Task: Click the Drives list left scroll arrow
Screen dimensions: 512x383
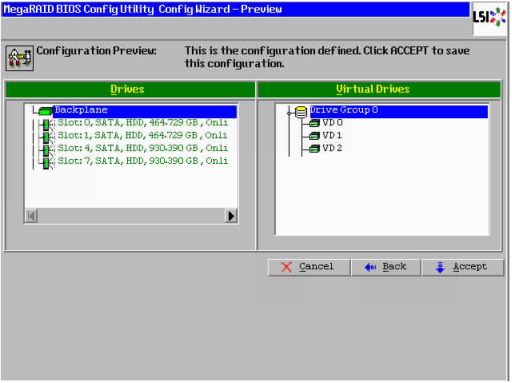Action: (31, 216)
